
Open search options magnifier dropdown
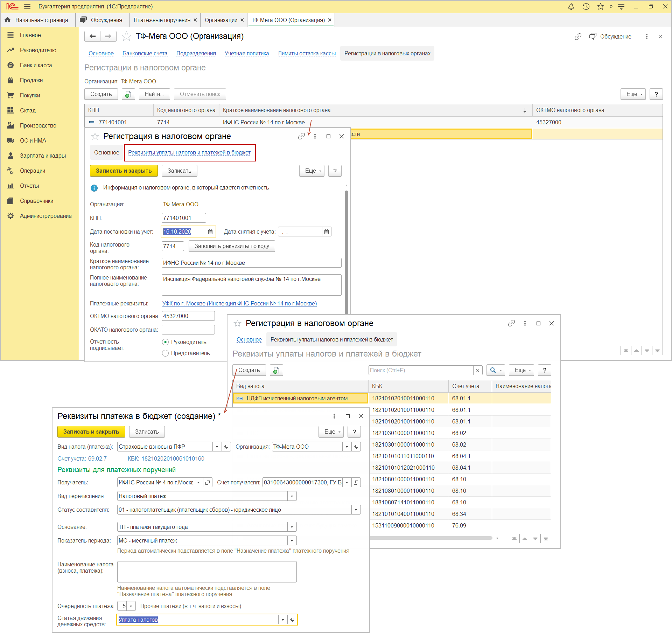[496, 370]
